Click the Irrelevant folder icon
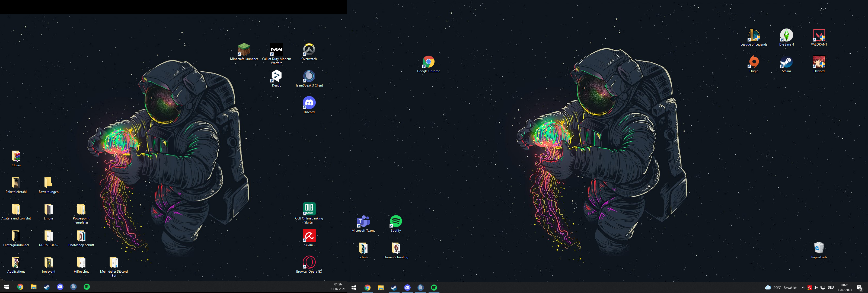The height and width of the screenshot is (293, 868). coord(49,265)
